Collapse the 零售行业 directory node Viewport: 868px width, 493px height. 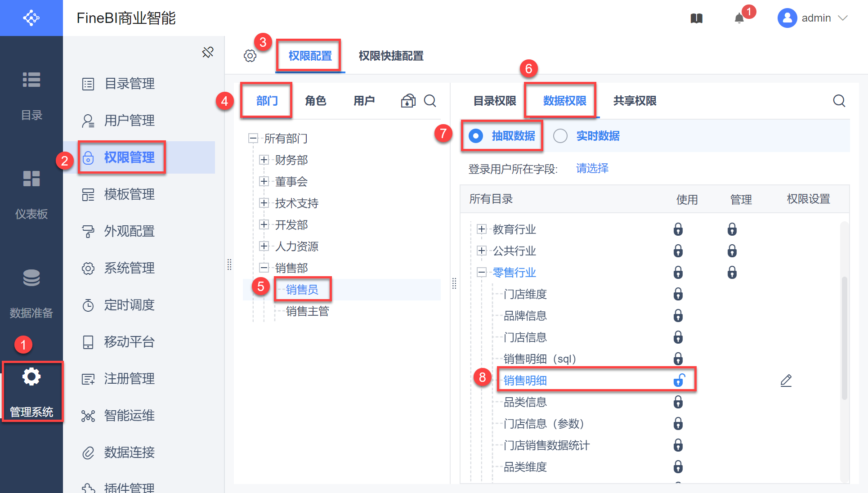tap(482, 272)
